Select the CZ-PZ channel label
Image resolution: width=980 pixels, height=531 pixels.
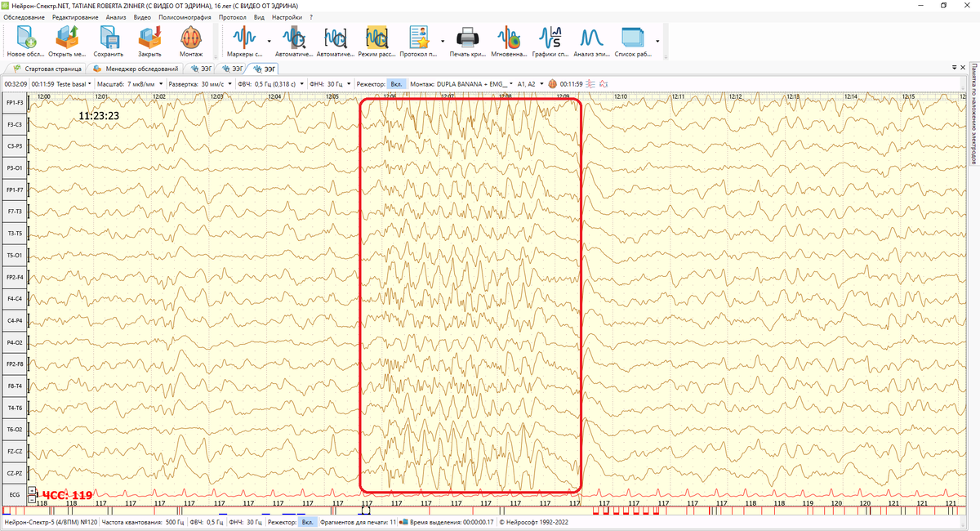click(14, 472)
